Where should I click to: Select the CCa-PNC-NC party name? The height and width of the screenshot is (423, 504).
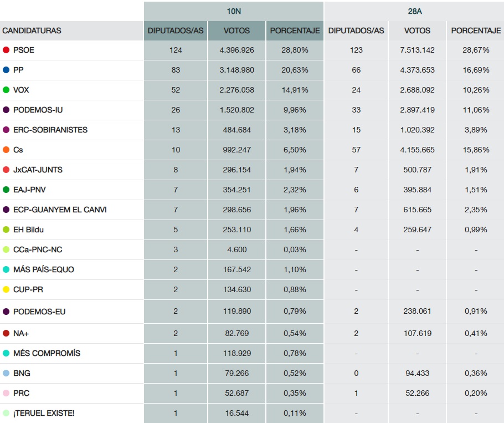click(38, 249)
